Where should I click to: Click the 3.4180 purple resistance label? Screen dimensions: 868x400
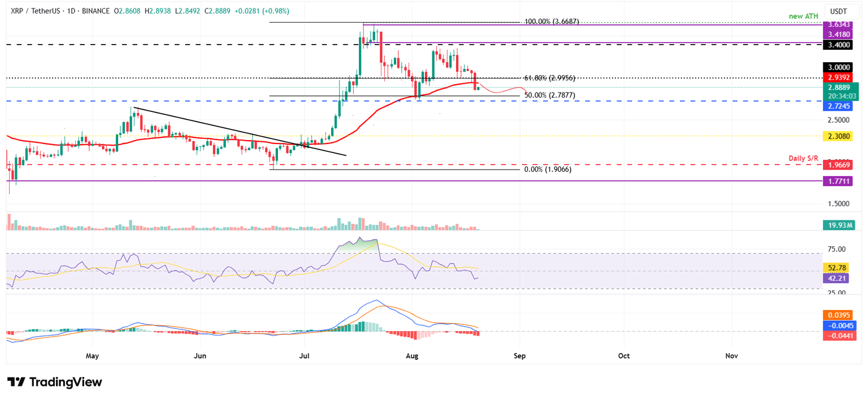pyautogui.click(x=839, y=34)
